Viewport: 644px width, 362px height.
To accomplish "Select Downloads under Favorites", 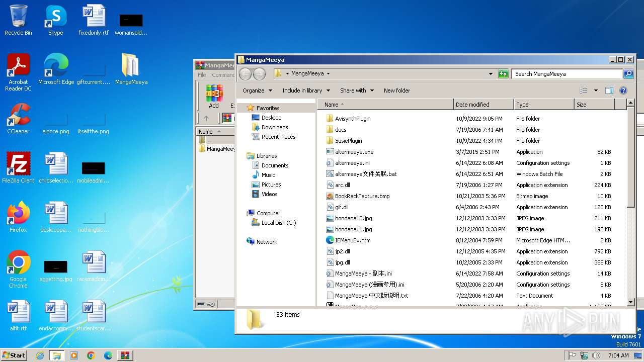I will pyautogui.click(x=275, y=127).
